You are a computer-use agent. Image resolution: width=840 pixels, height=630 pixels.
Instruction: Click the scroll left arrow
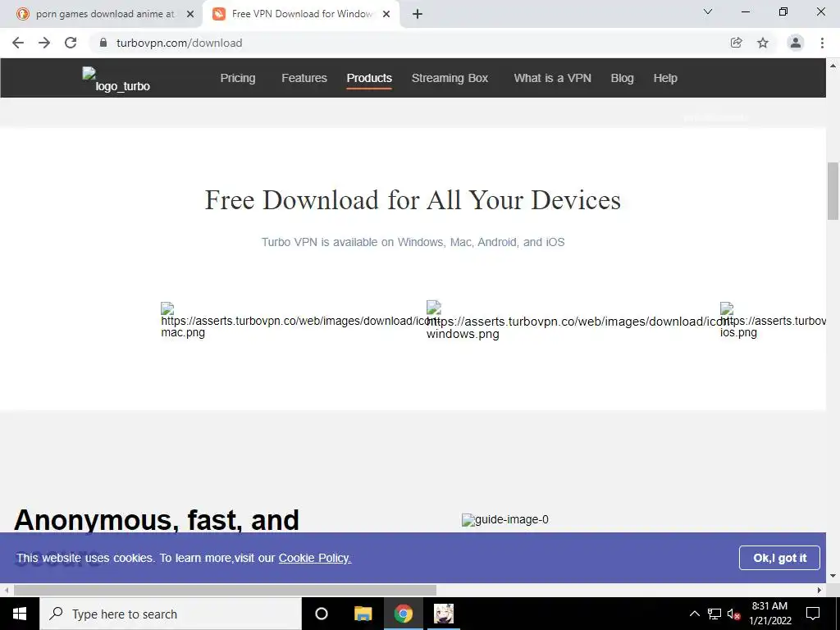click(x=7, y=590)
